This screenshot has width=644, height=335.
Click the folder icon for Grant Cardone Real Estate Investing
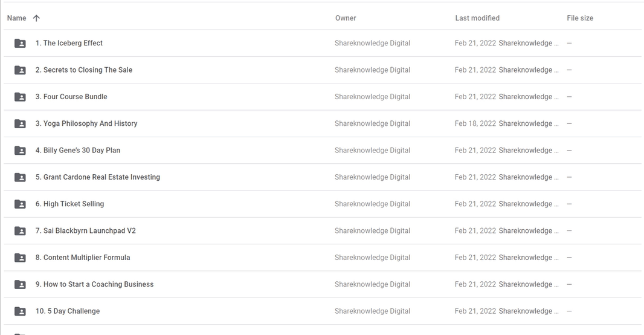[x=20, y=177]
